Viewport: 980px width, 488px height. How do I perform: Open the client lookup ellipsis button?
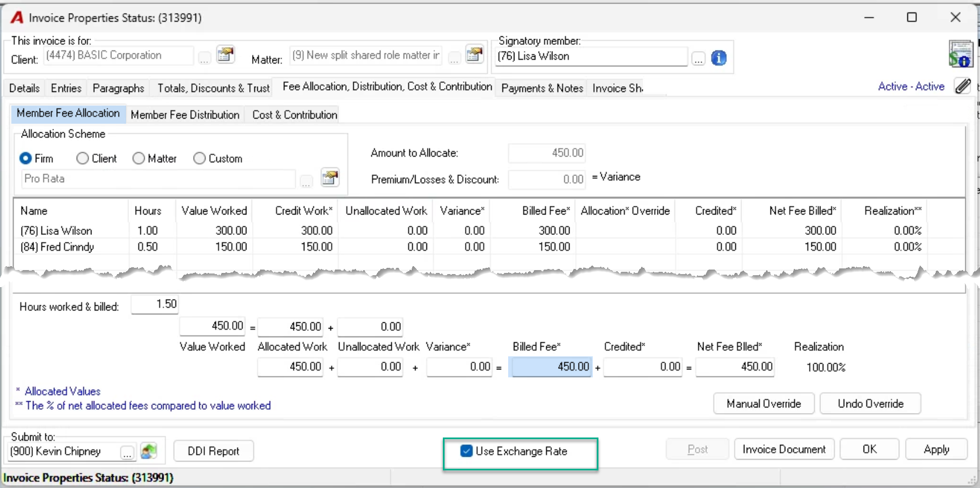coord(204,58)
